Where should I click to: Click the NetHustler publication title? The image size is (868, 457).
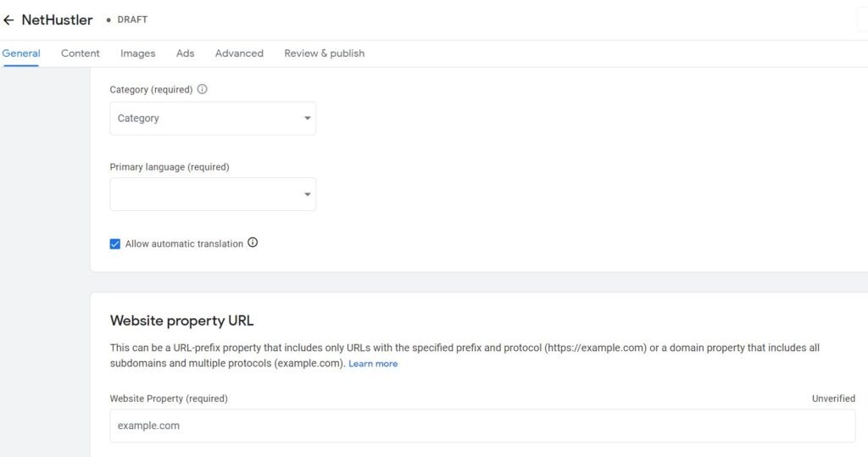tap(57, 20)
